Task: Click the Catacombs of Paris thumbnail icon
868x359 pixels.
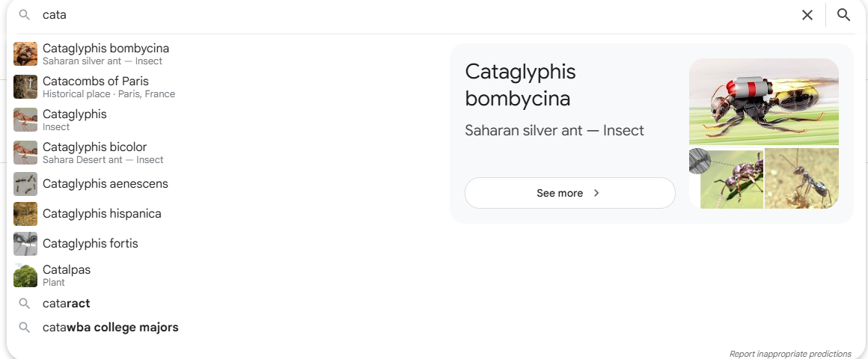Action: pyautogui.click(x=25, y=87)
